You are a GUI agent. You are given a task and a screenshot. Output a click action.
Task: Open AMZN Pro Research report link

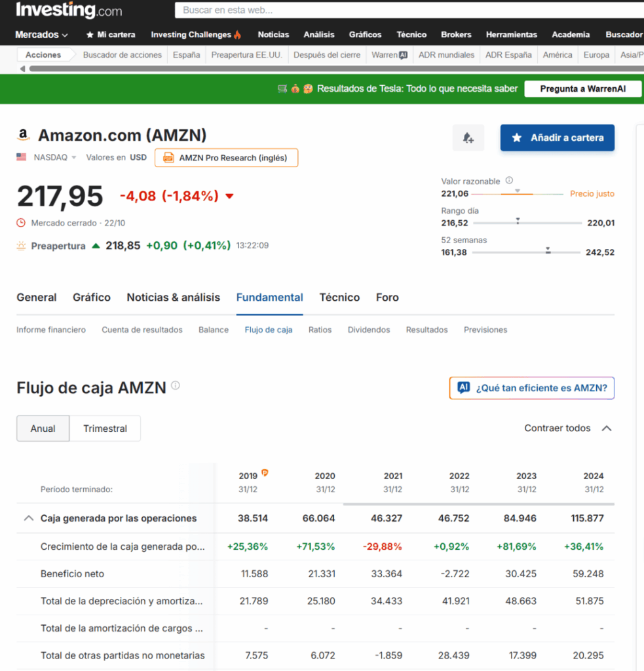coord(226,158)
